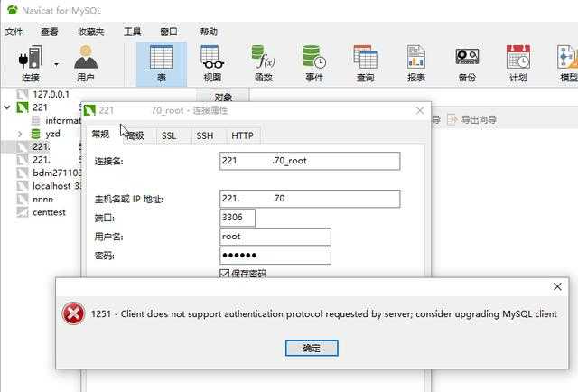The width and height of the screenshot is (578, 392).
Task: Open the Schedule (计划) calendar icon
Action: coord(517,57)
